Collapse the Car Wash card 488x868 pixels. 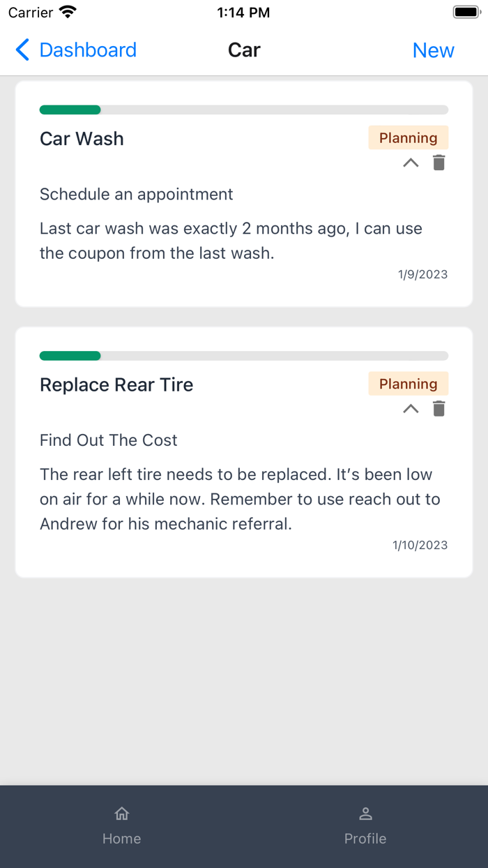(x=411, y=163)
